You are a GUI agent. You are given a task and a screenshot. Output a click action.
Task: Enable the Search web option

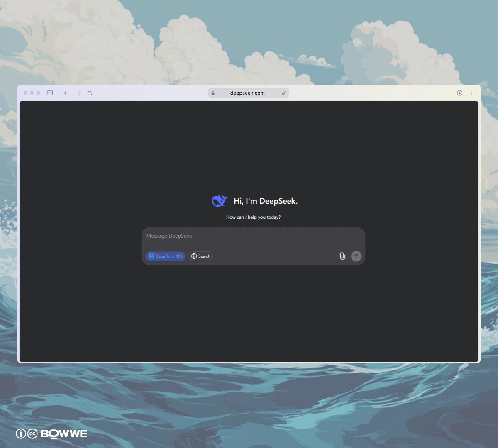pos(201,256)
